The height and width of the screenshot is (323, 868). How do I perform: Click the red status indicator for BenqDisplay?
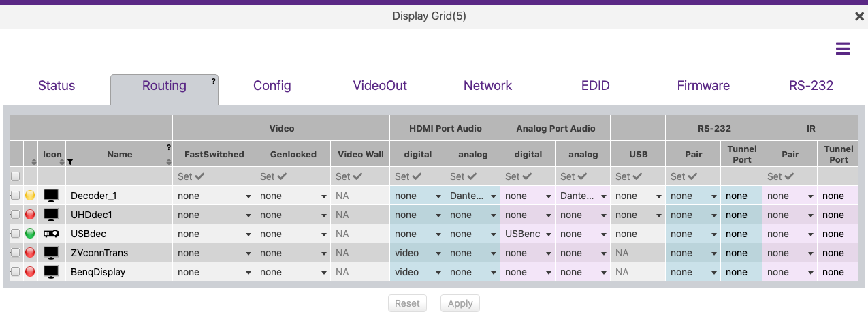(30, 272)
